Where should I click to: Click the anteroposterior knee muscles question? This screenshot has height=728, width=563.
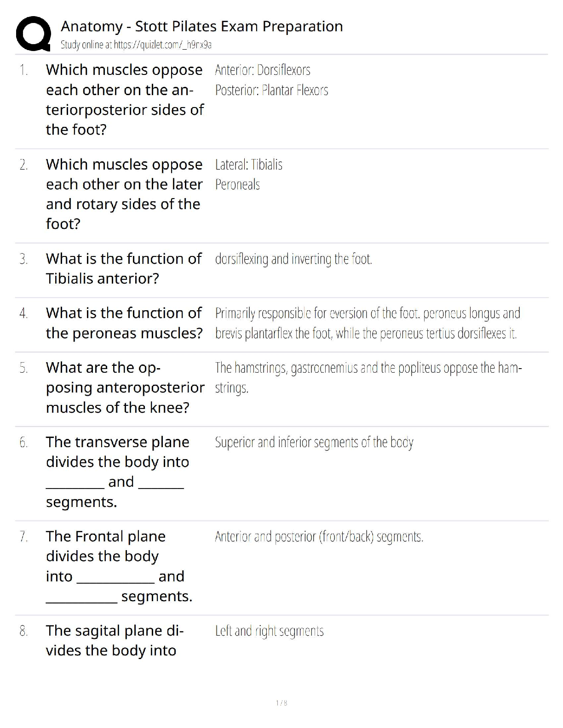click(x=125, y=387)
